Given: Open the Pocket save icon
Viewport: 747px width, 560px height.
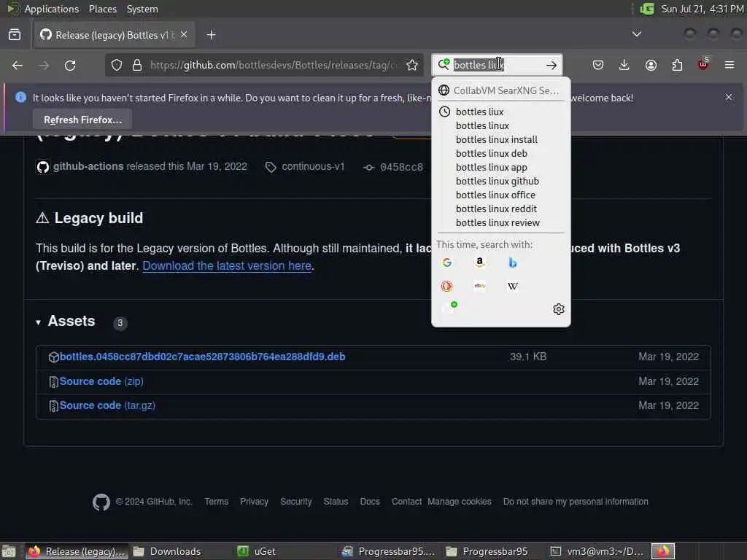Looking at the screenshot, I should (598, 65).
